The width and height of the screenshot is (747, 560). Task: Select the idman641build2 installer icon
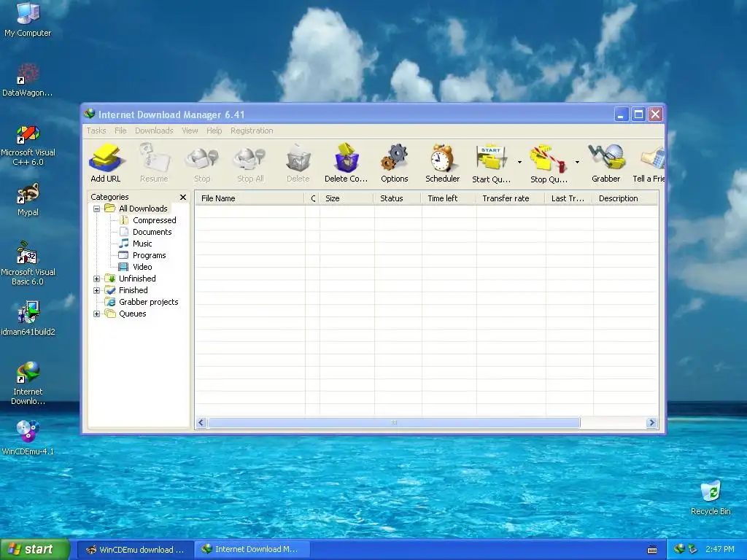(28, 318)
